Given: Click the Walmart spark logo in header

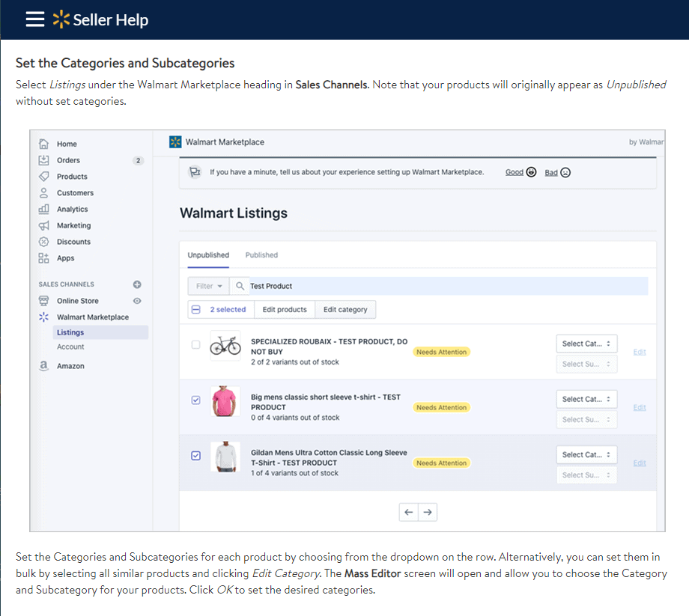Looking at the screenshot, I should pyautogui.click(x=61, y=19).
